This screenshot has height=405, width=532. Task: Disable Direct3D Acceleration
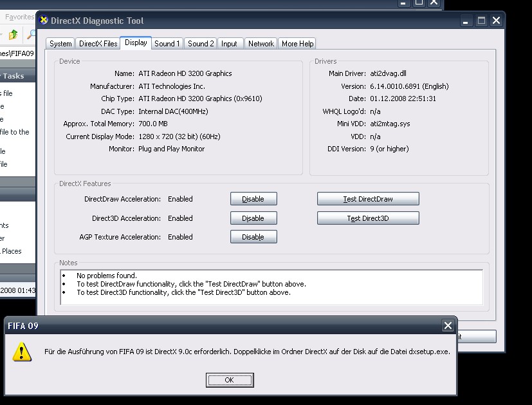pyautogui.click(x=253, y=218)
